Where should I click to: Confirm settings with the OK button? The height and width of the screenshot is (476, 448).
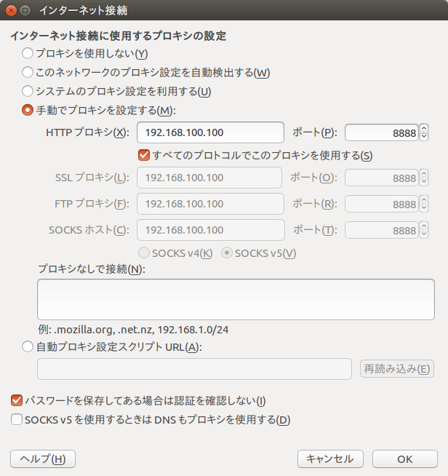point(405,459)
